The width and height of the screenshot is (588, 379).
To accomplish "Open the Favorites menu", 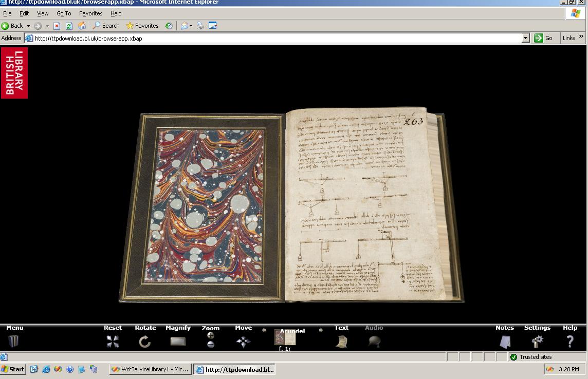I will 91,13.
